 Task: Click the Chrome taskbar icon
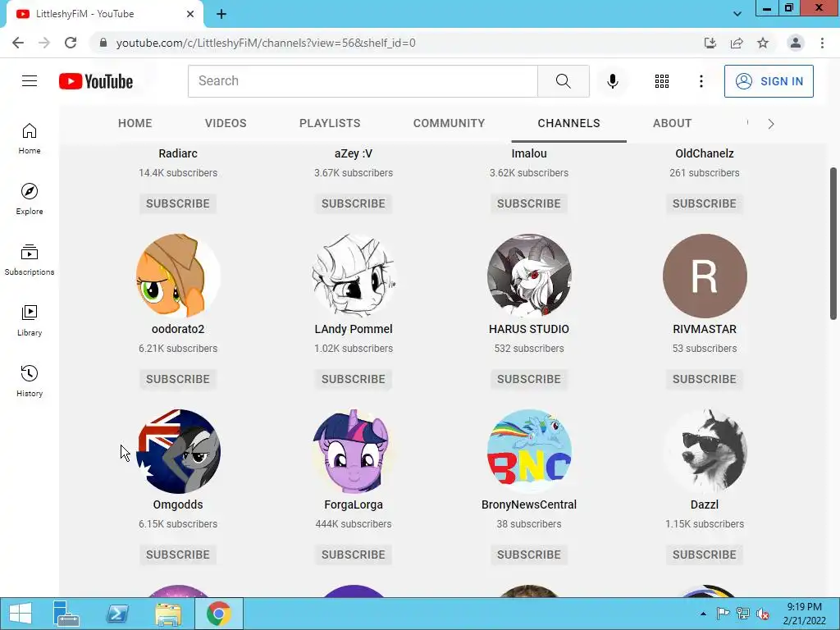[218, 614]
